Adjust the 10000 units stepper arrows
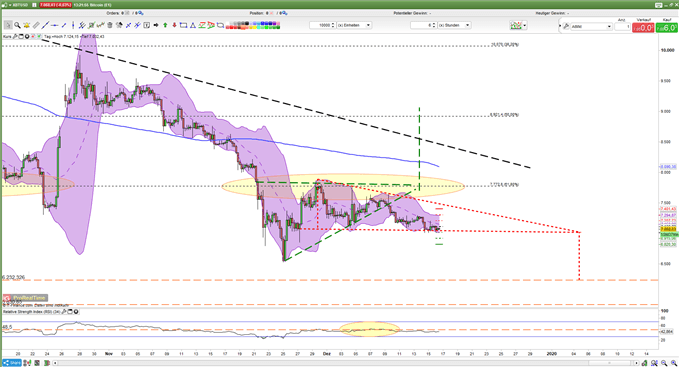679x367 pixels. 333,25
